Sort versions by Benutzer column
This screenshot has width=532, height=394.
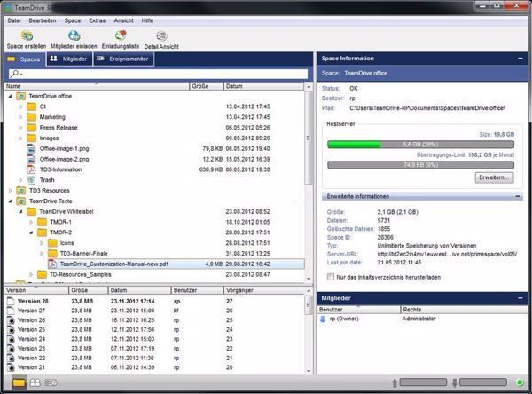click(x=197, y=290)
